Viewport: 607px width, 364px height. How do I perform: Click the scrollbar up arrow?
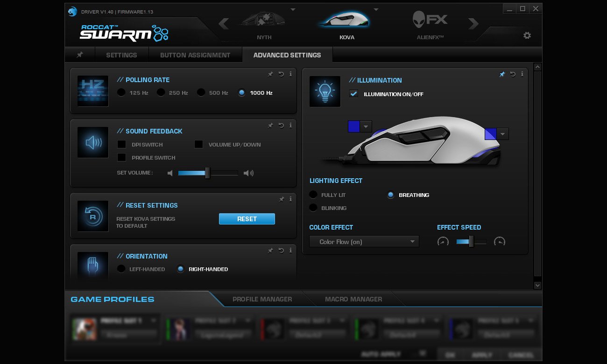pyautogui.click(x=537, y=67)
